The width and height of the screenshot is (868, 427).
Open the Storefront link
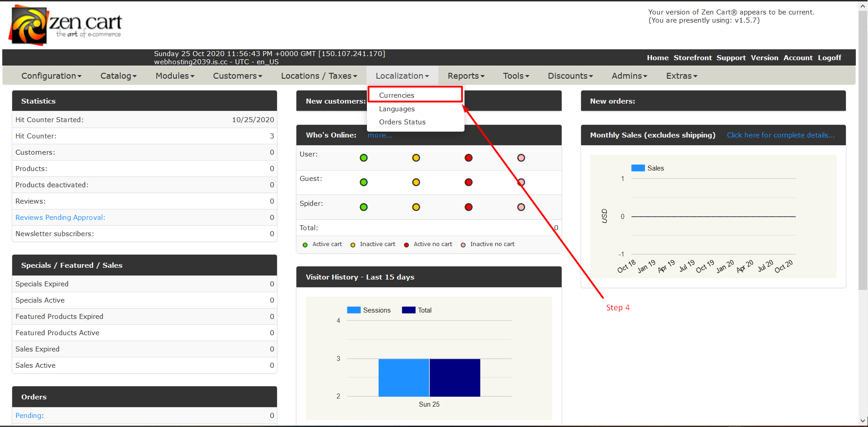(692, 58)
